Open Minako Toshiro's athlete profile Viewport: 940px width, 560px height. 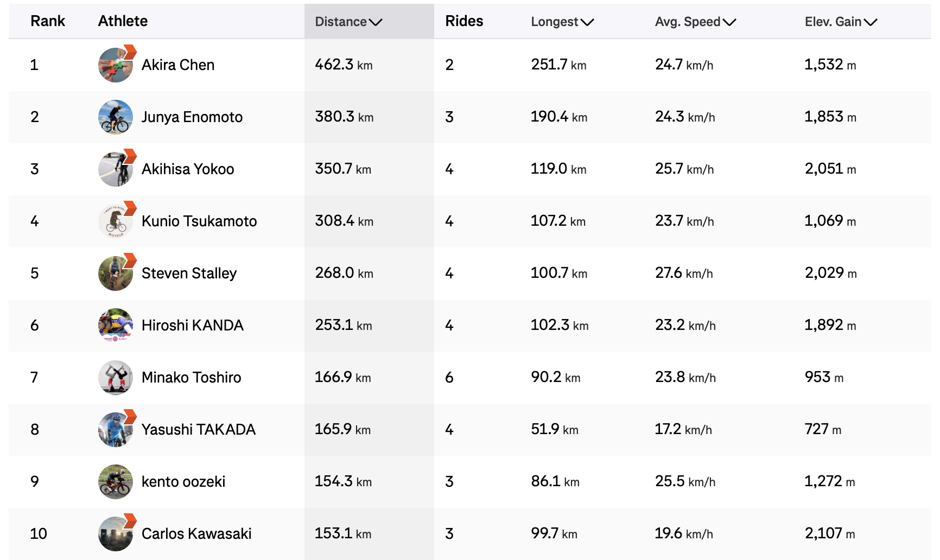tap(191, 377)
